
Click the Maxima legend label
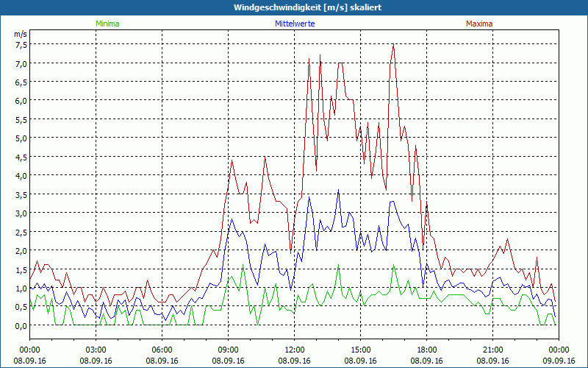(479, 24)
